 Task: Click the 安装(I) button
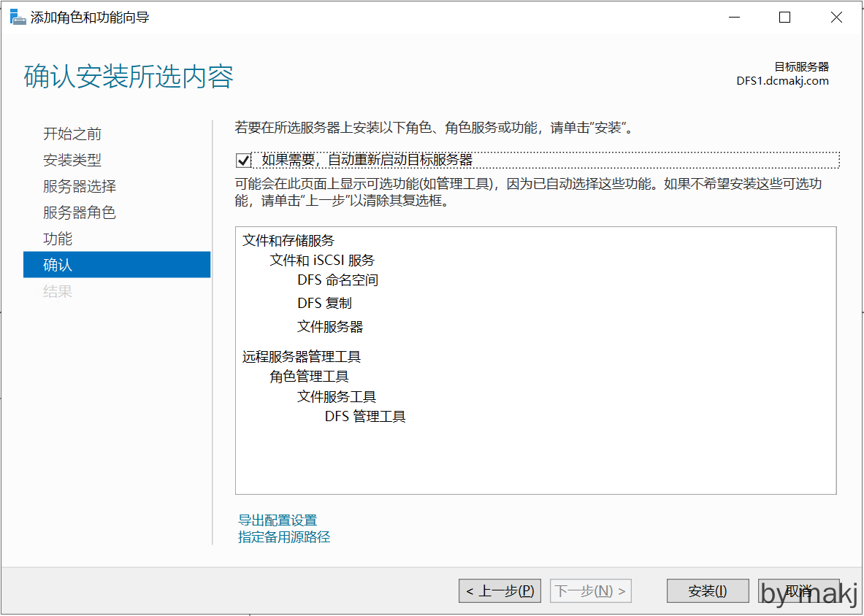pos(708,591)
